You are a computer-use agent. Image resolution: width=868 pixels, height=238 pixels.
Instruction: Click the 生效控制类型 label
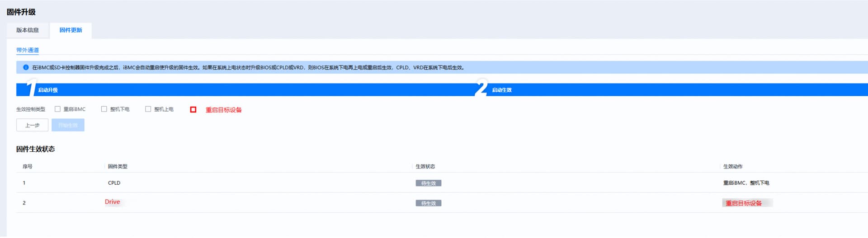click(31, 109)
